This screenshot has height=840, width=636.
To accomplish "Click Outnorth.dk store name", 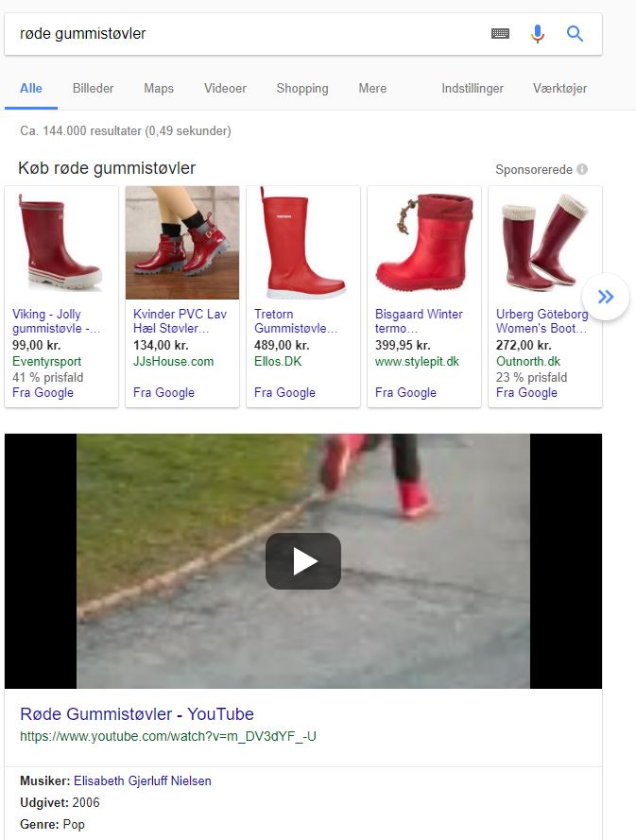I will pos(528,362).
